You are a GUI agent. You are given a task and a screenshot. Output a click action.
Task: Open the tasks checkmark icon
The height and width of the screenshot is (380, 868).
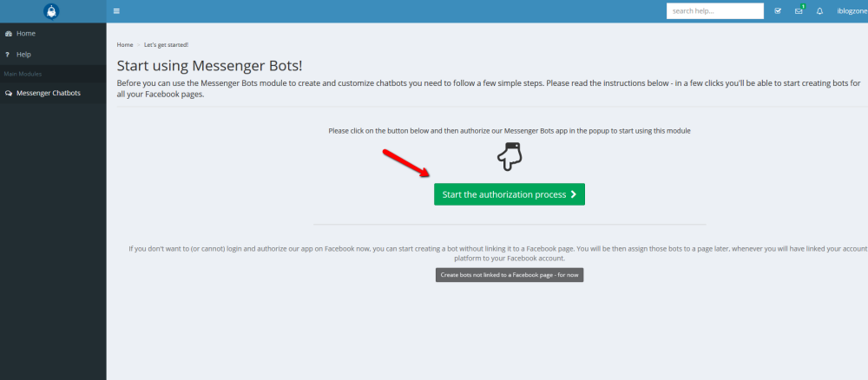pyautogui.click(x=778, y=11)
